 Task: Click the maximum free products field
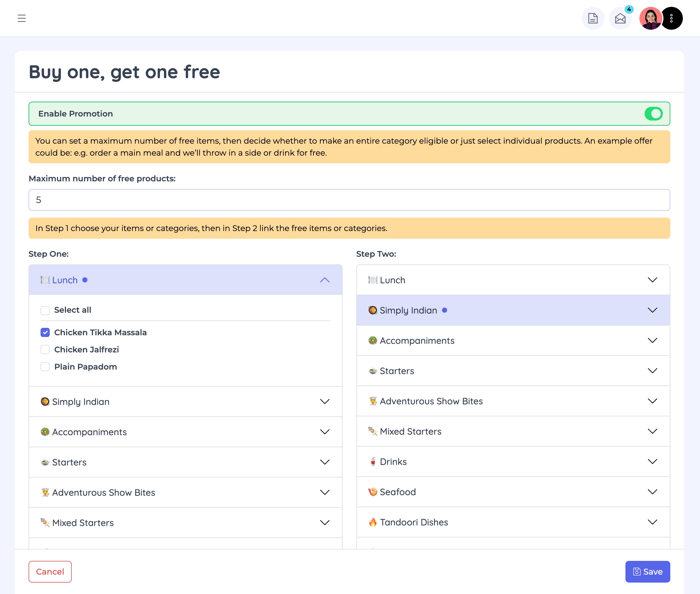tap(349, 200)
